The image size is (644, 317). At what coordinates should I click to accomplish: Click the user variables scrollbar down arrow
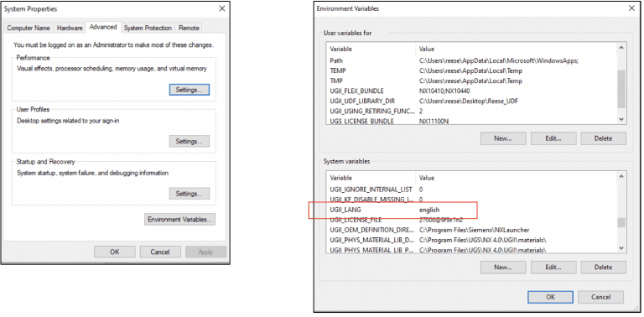(621, 119)
